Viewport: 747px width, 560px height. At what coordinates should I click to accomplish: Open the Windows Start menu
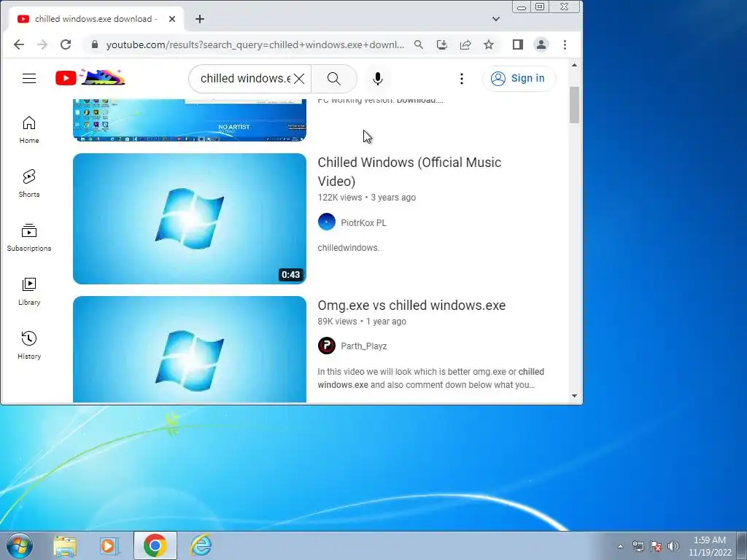[20, 545]
